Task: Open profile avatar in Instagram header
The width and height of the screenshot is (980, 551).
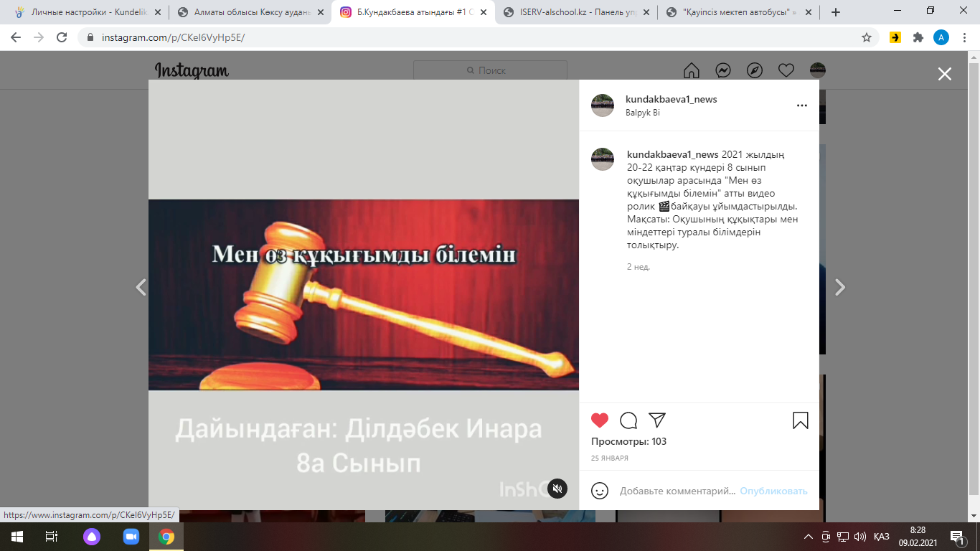Action: pos(818,70)
